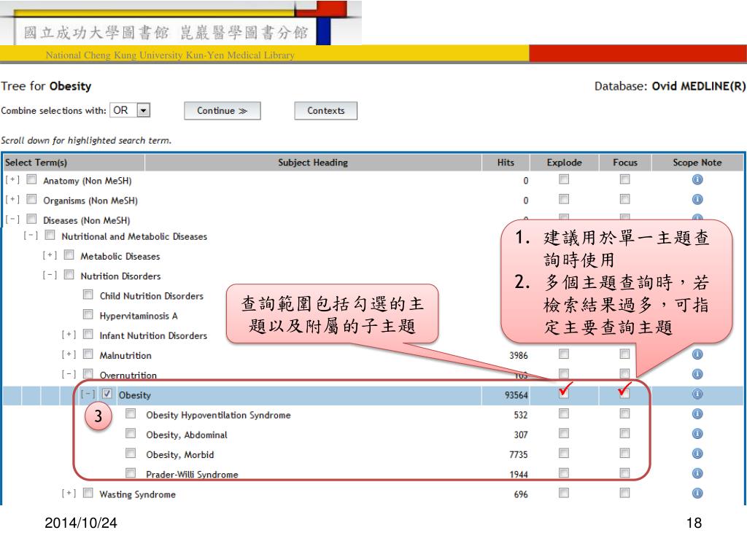
Task: Click the 93564 hits value for Obesity
Action: coord(516,395)
